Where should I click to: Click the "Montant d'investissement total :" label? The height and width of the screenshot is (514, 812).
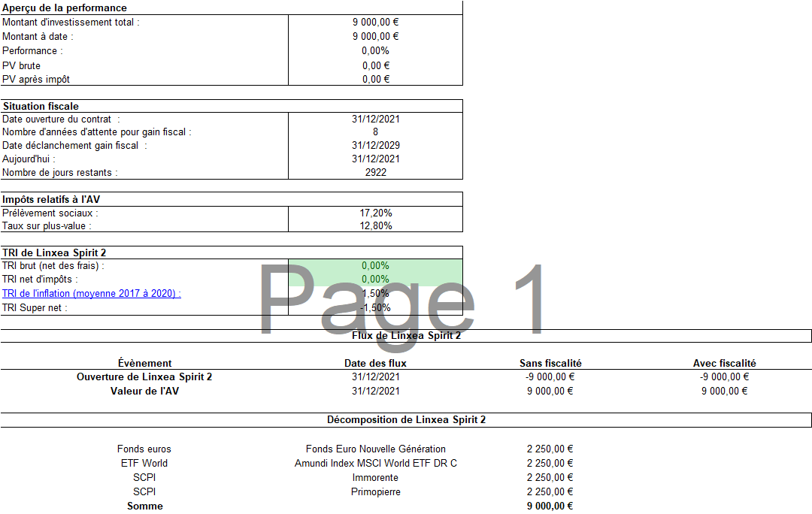pyautogui.click(x=71, y=23)
